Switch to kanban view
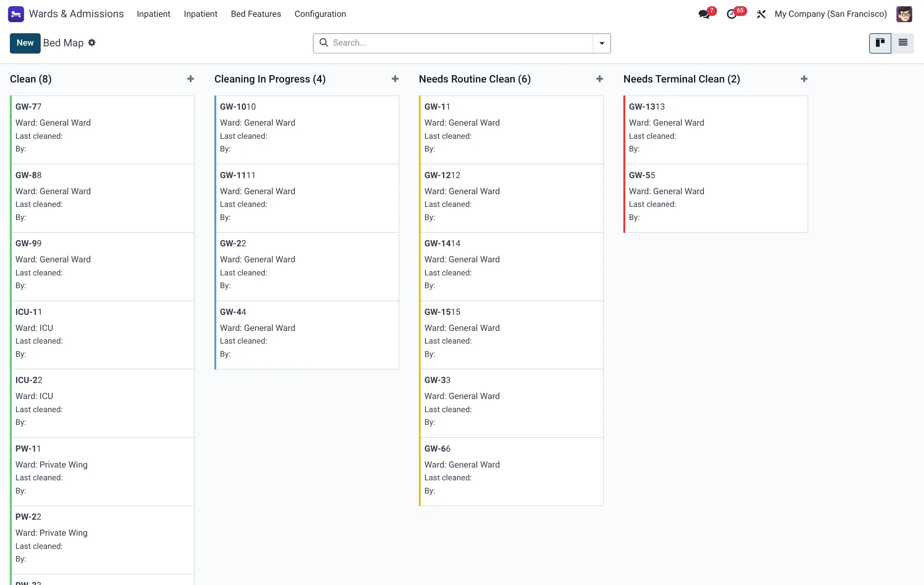 (880, 43)
